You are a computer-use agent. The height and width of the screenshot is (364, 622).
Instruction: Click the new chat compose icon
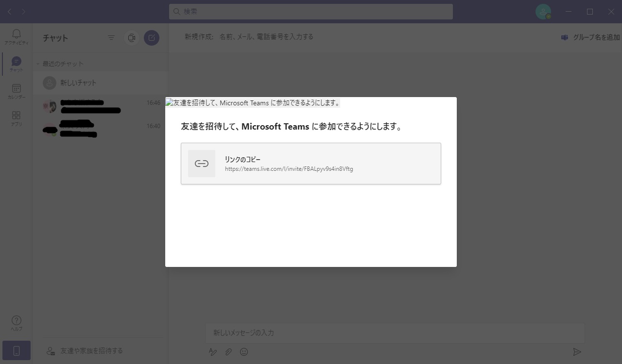[152, 38]
